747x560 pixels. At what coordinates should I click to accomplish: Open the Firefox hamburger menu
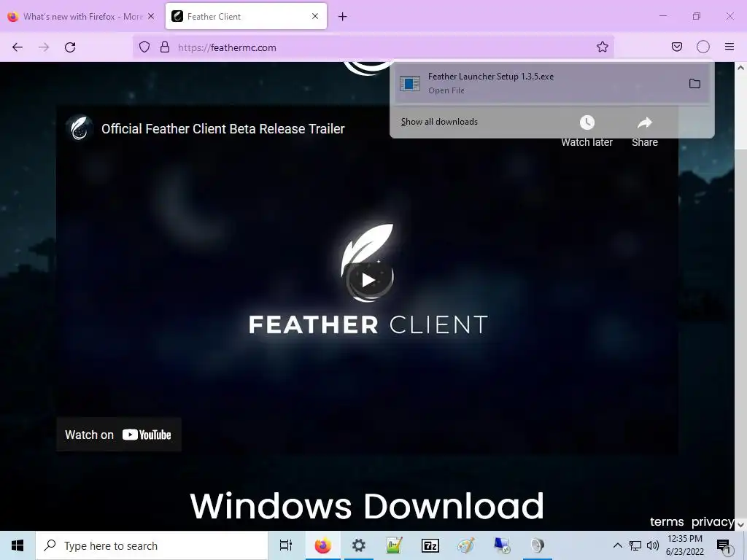(729, 47)
